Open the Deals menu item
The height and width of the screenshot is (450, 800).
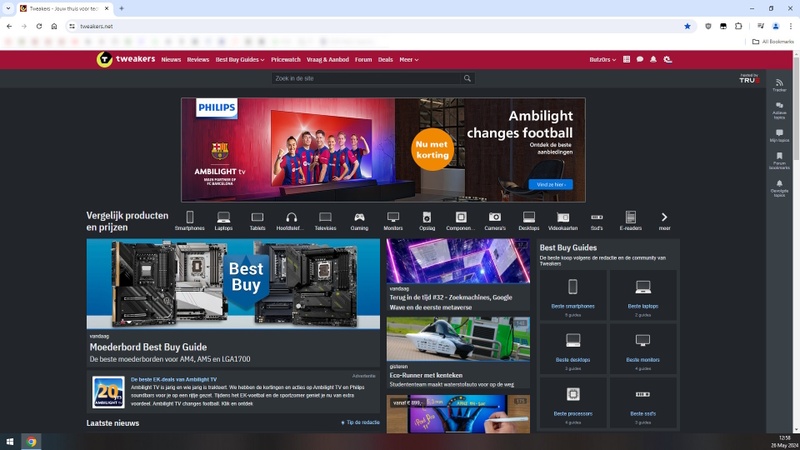385,60
